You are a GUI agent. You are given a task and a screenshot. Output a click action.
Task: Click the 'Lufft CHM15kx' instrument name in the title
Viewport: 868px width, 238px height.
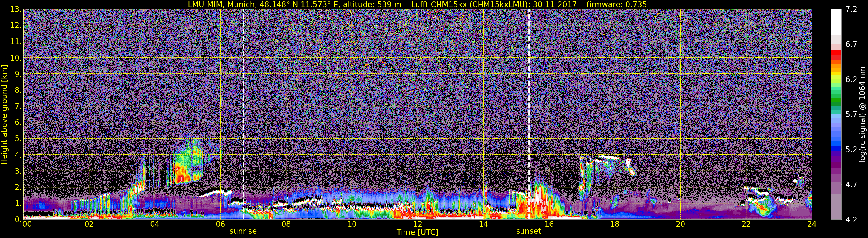click(x=439, y=4)
